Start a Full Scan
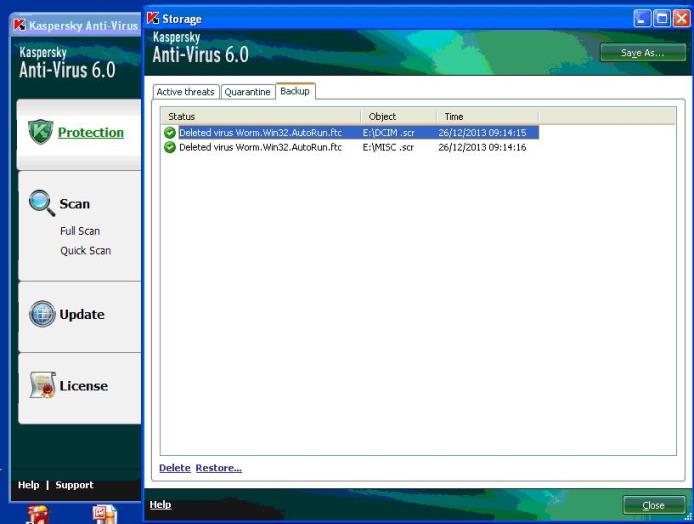694x524 pixels. point(80,231)
